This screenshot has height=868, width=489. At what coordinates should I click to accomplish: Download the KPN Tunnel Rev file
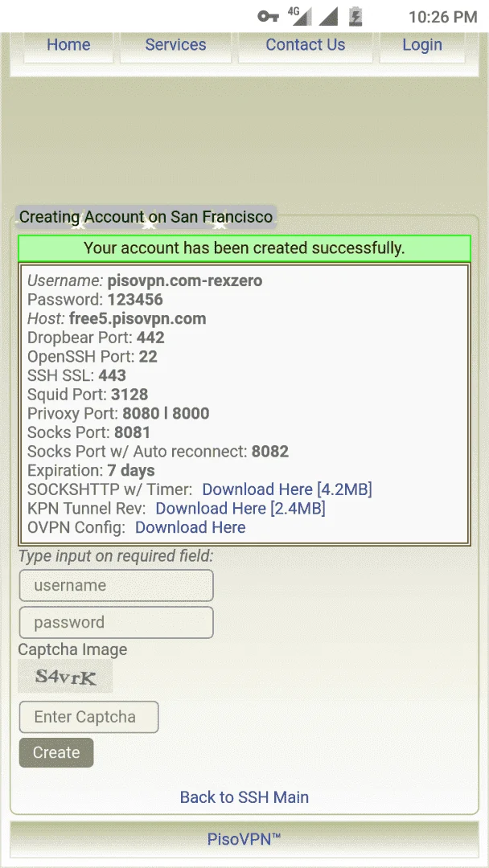pyautogui.click(x=240, y=508)
